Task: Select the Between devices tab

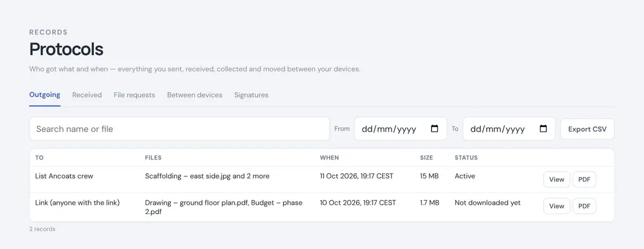Action: (194, 95)
